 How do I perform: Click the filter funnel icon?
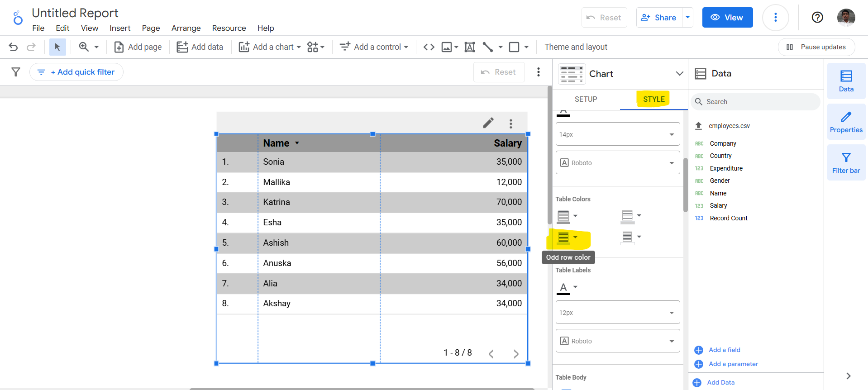coord(16,72)
